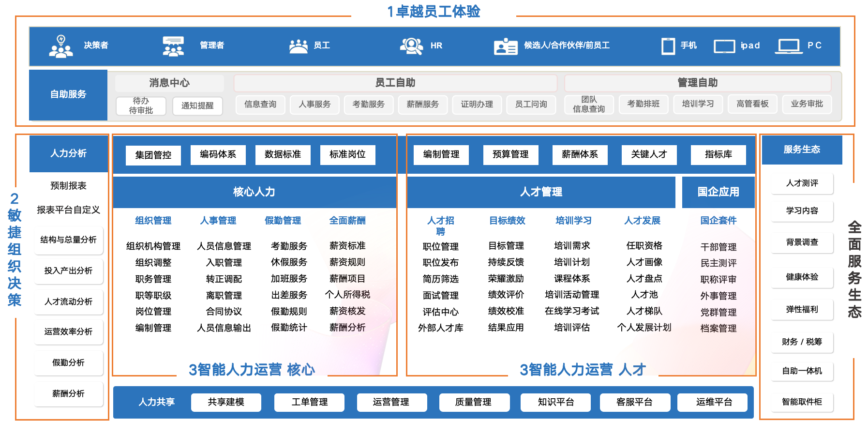Click the ipad tablet icon

(724, 46)
